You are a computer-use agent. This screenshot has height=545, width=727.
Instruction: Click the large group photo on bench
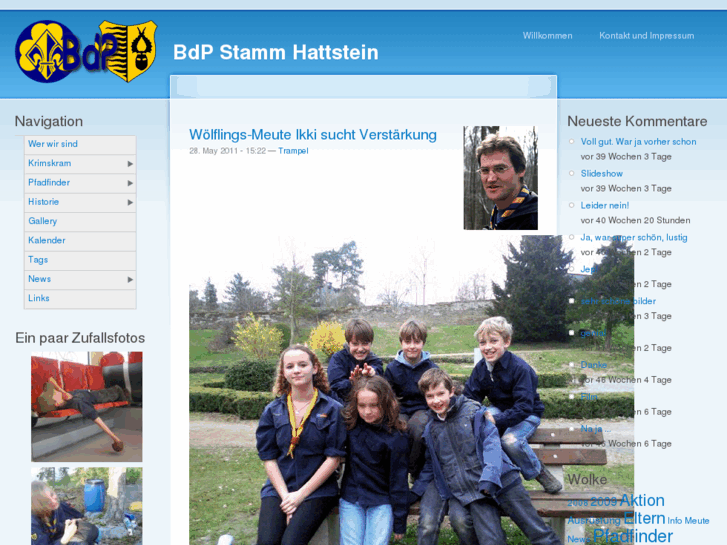coord(411,390)
